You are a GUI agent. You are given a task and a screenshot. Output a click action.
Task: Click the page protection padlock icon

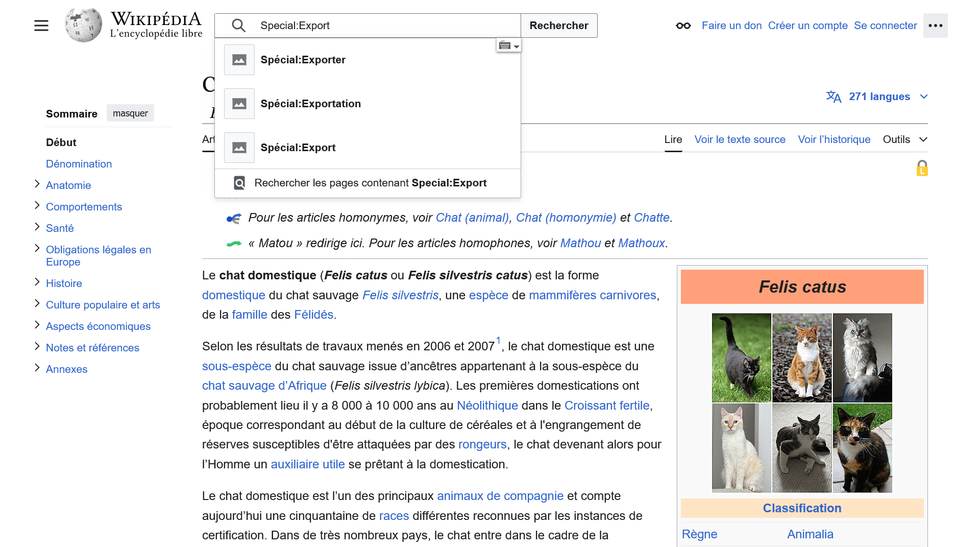click(922, 167)
